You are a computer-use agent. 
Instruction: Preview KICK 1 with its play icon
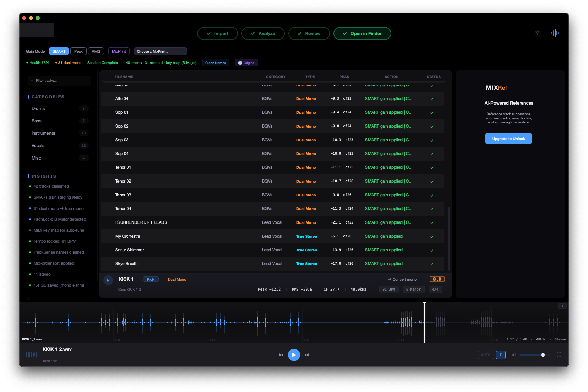pos(108,280)
